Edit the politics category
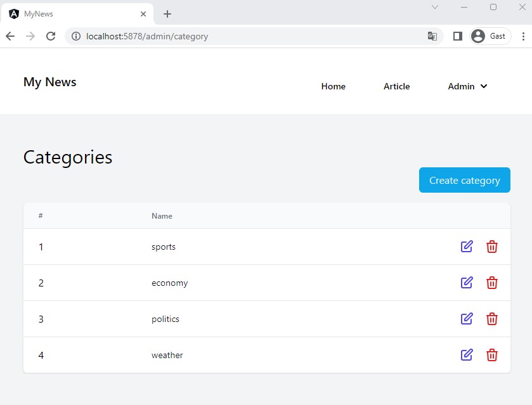This screenshot has width=532, height=405. click(467, 319)
